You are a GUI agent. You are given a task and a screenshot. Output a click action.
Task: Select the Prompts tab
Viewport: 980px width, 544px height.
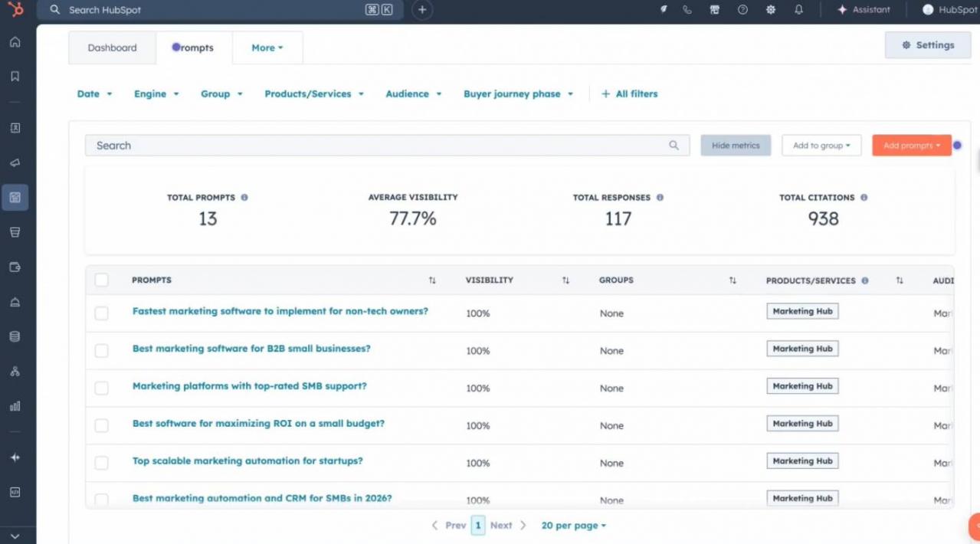click(193, 48)
